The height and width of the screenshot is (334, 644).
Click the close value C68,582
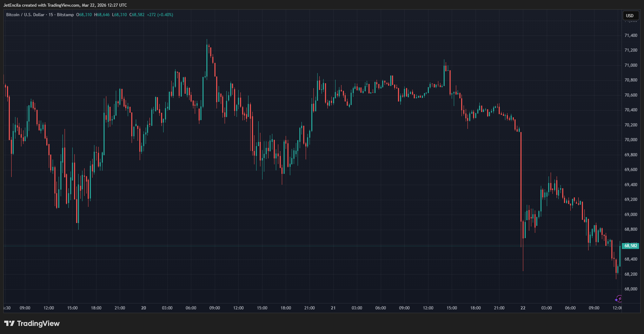137,15
